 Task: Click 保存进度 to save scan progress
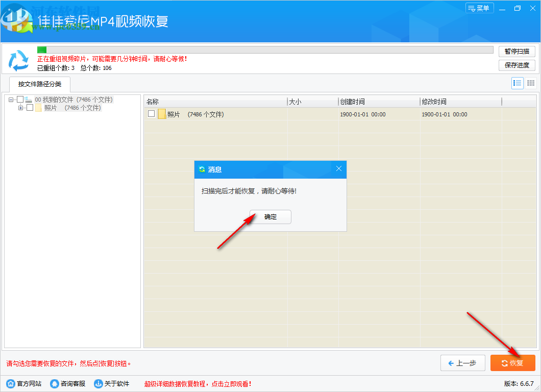[517, 65]
